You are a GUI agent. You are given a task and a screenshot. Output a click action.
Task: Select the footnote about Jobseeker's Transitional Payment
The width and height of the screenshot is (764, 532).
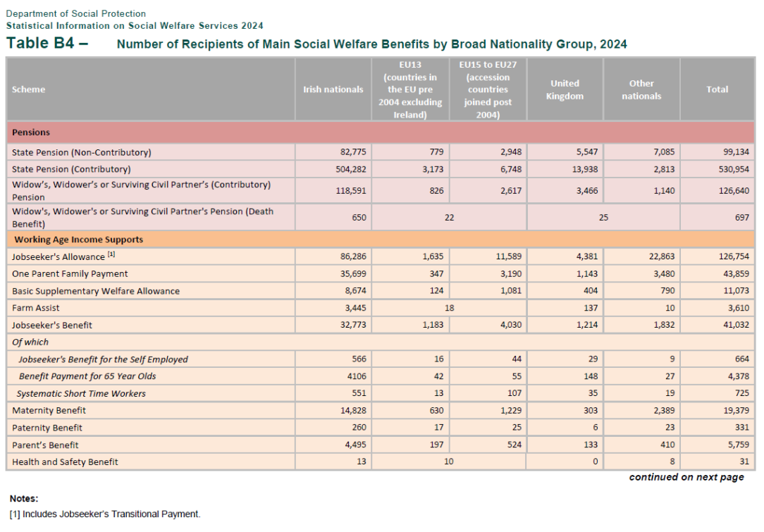click(105, 514)
